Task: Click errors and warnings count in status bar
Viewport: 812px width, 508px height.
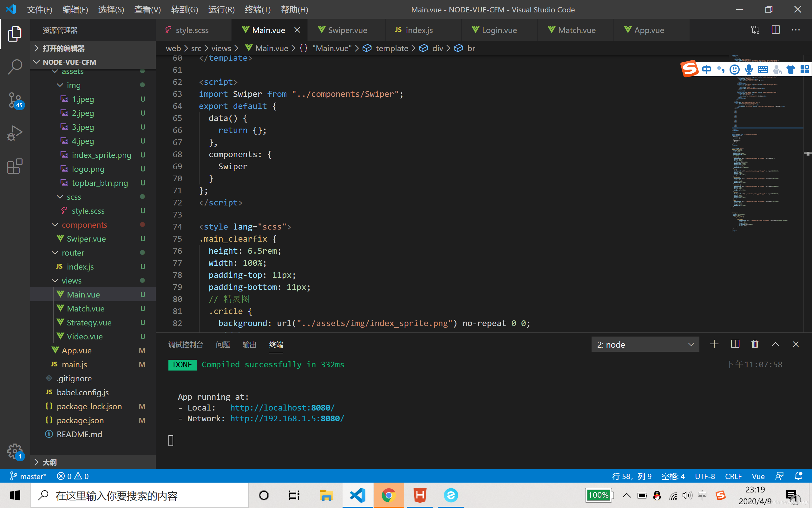Action: click(72, 476)
